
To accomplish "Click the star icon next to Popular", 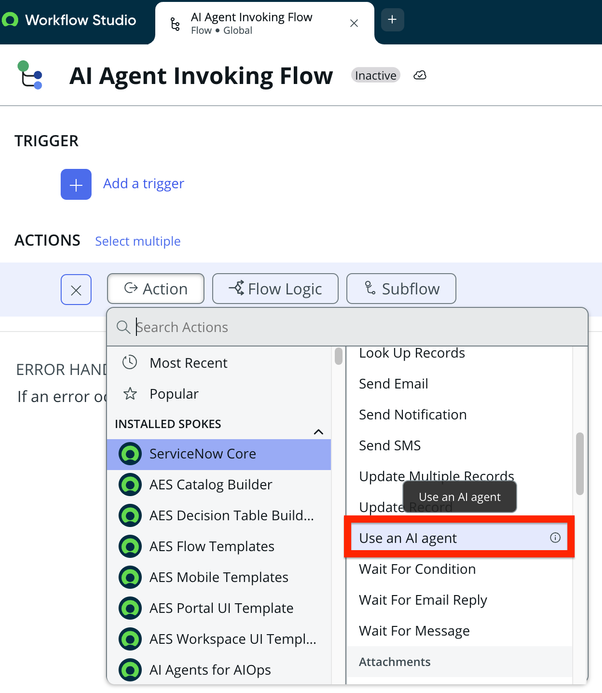I will coord(130,393).
